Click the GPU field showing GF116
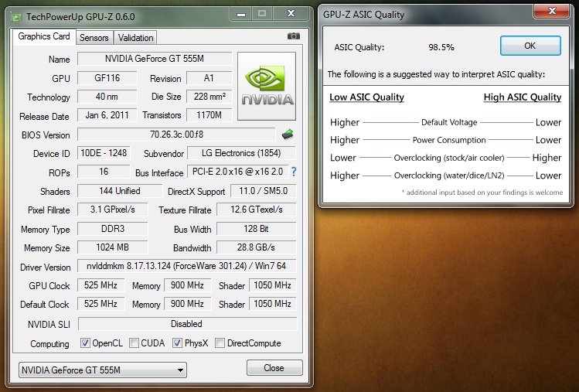Viewport: 579px width, 392px height. [x=107, y=78]
